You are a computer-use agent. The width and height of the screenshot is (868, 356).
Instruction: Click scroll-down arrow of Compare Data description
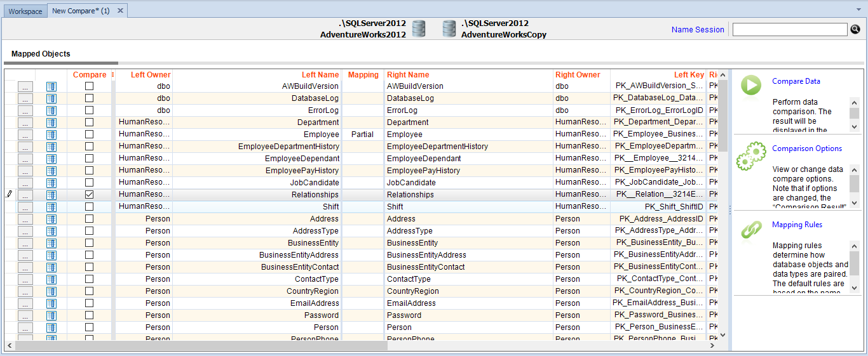point(854,127)
